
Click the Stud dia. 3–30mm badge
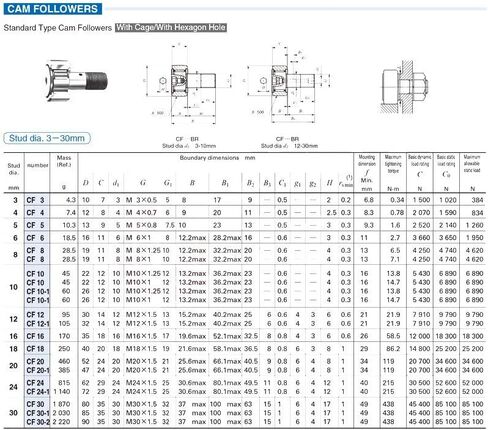[x=47, y=138]
